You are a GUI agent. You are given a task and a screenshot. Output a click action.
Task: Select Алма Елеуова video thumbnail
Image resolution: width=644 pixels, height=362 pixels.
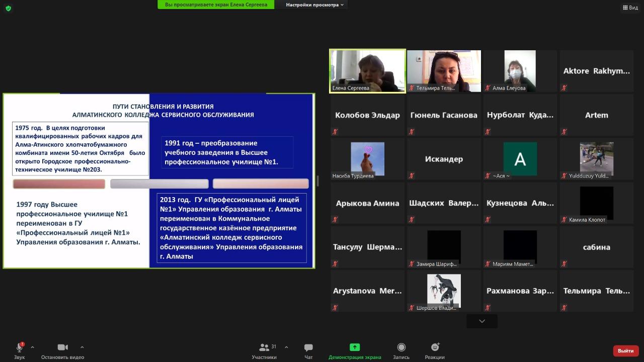(520, 71)
